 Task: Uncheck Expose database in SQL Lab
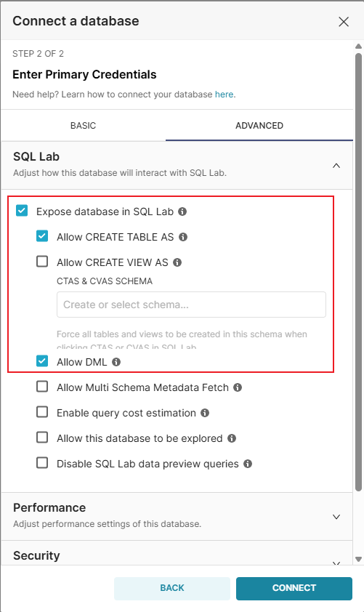pos(22,211)
